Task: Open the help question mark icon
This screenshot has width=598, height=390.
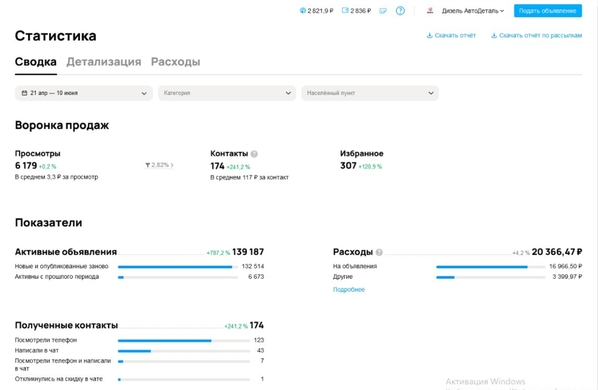Action: (400, 11)
